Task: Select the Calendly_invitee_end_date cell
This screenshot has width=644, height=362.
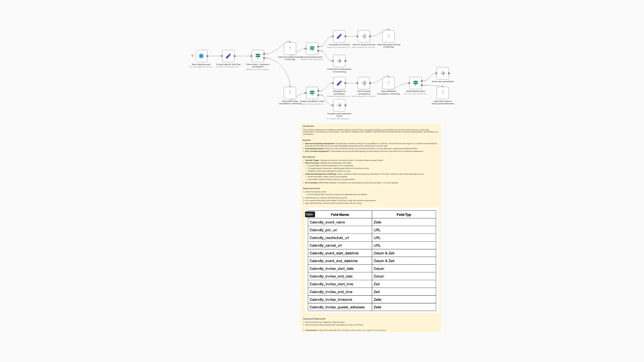Action: (340, 276)
